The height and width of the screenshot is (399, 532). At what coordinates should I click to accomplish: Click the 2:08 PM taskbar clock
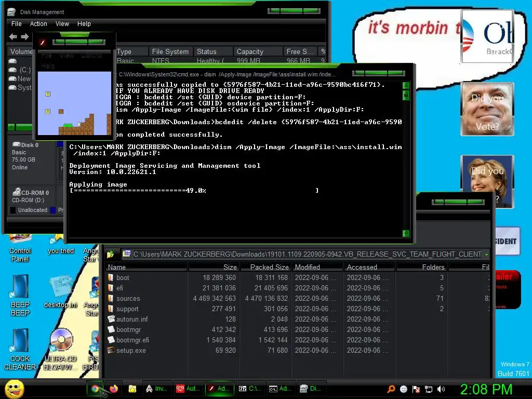click(486, 389)
